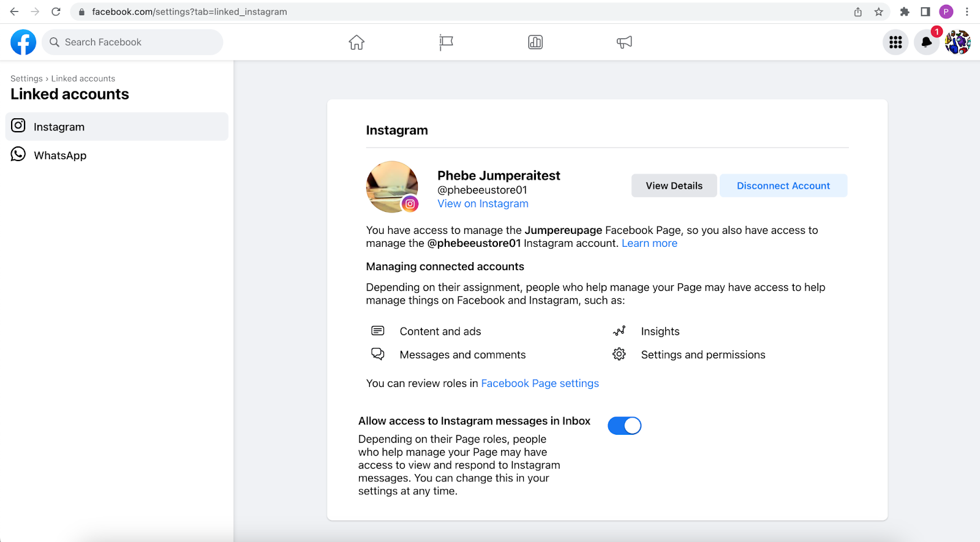Open the Pages flag icon
Viewport: 980px width, 542px height.
[x=446, y=42]
